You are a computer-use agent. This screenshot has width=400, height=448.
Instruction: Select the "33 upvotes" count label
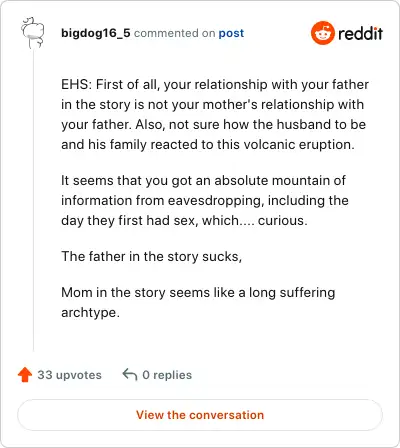(x=69, y=375)
